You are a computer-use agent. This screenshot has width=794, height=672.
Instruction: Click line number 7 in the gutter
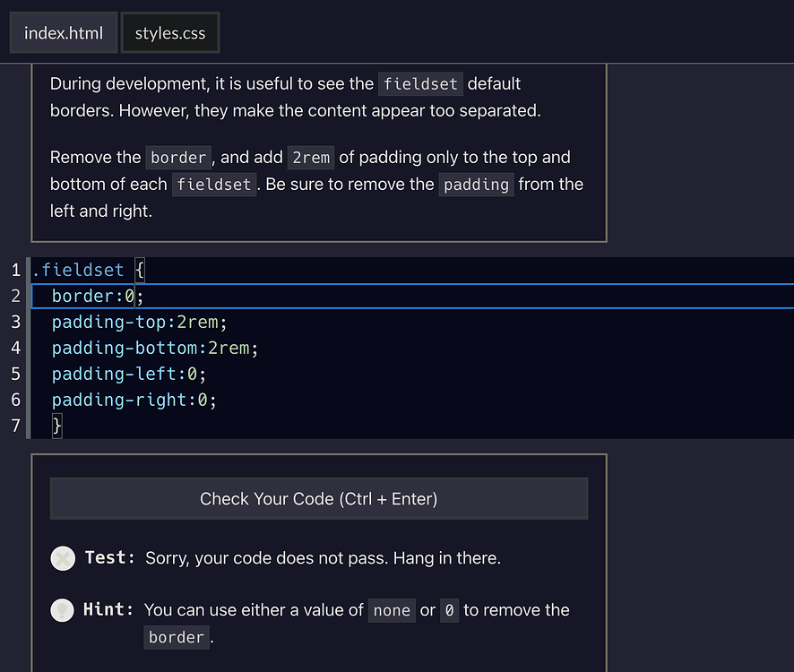[x=15, y=425]
